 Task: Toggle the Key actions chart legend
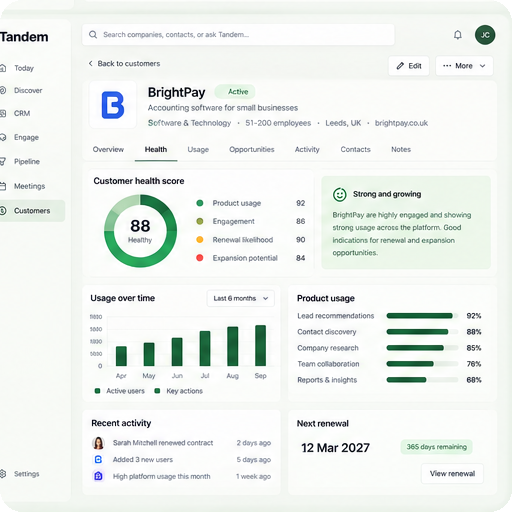click(x=179, y=391)
